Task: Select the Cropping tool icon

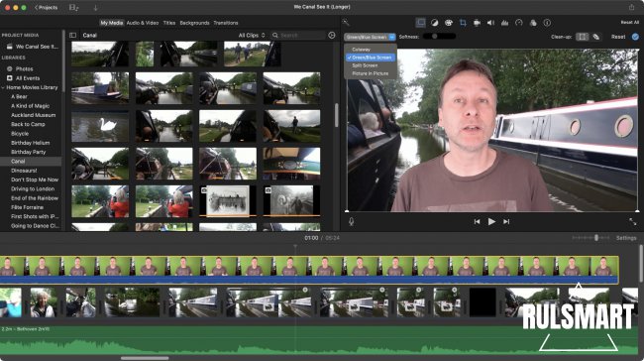Action: 463,23
